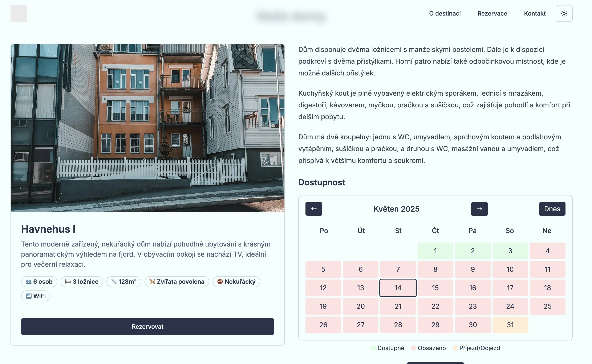Image resolution: width=592 pixels, height=364 pixels.
Task: Click the WiFi amenity badge
Action: (x=36, y=296)
